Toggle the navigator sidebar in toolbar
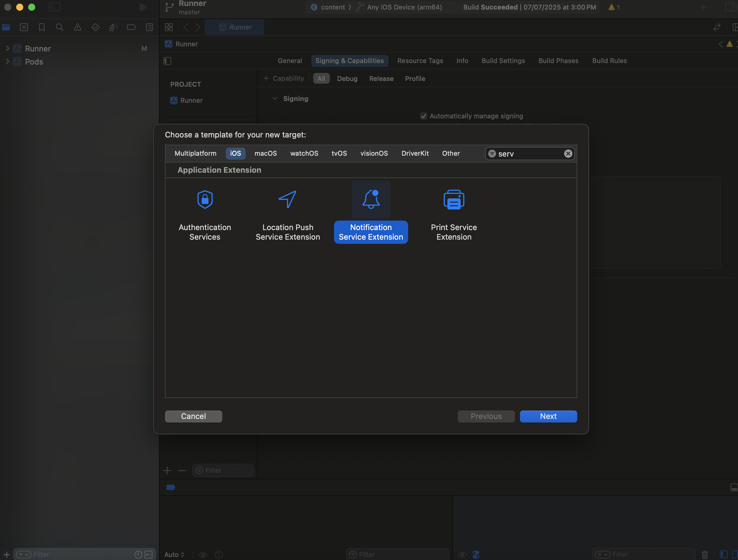738x560 pixels. point(54,7)
